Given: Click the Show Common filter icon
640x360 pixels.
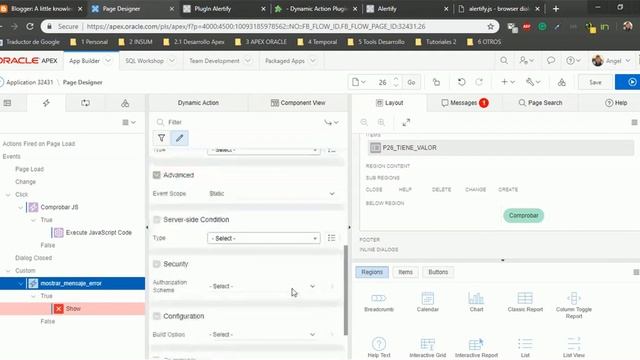Looking at the screenshot, I should pyautogui.click(x=162, y=138).
